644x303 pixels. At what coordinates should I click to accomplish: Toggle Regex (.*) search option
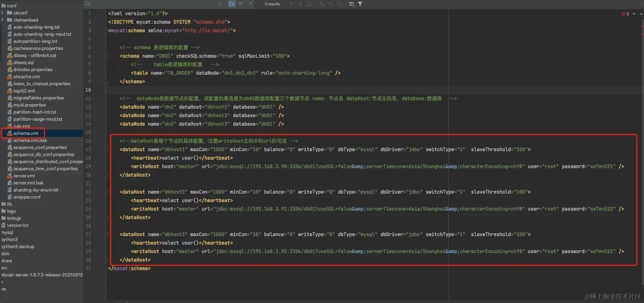pos(250,4)
